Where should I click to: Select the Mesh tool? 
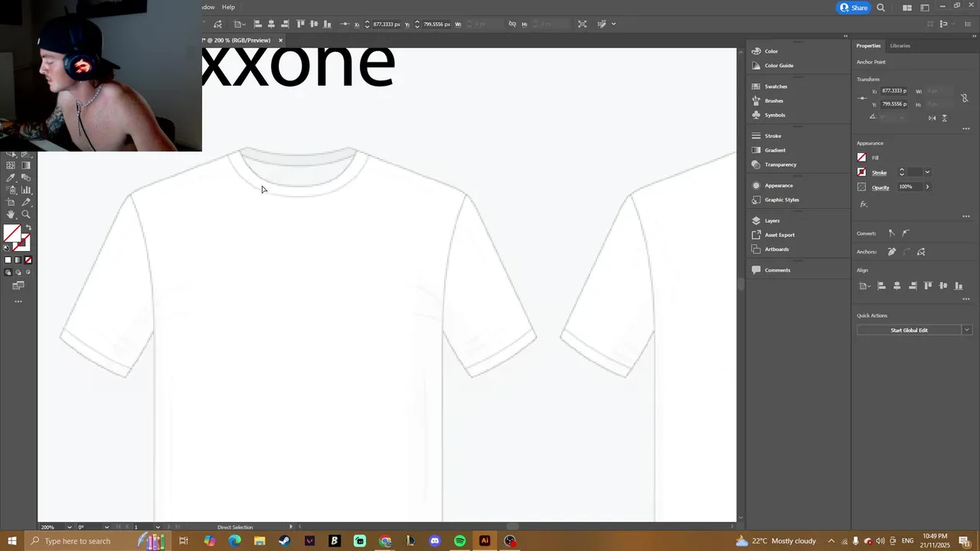point(10,165)
